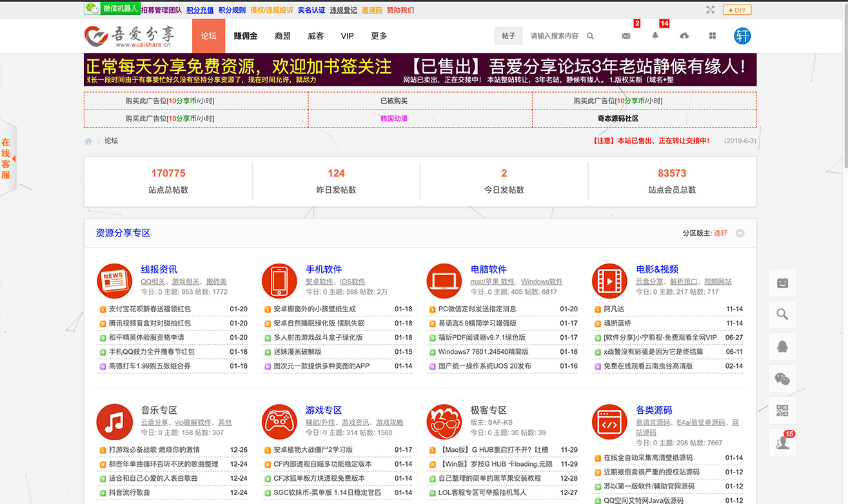
Task: Open the user avatar 轩
Action: click(742, 36)
